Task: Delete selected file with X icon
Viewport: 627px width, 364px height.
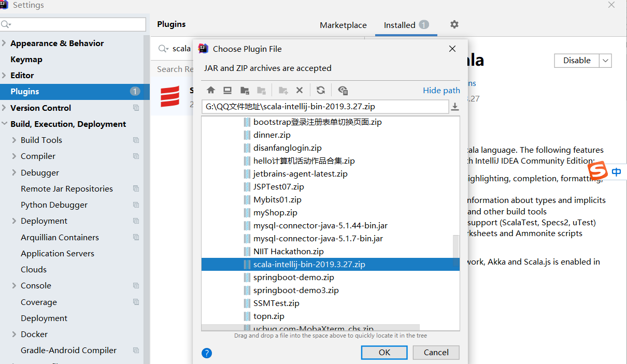Action: 300,90
